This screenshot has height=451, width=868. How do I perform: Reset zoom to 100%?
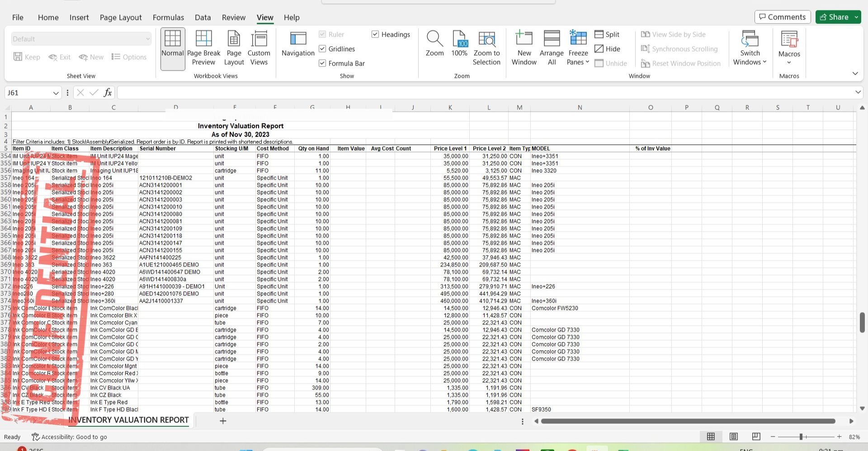point(459,44)
